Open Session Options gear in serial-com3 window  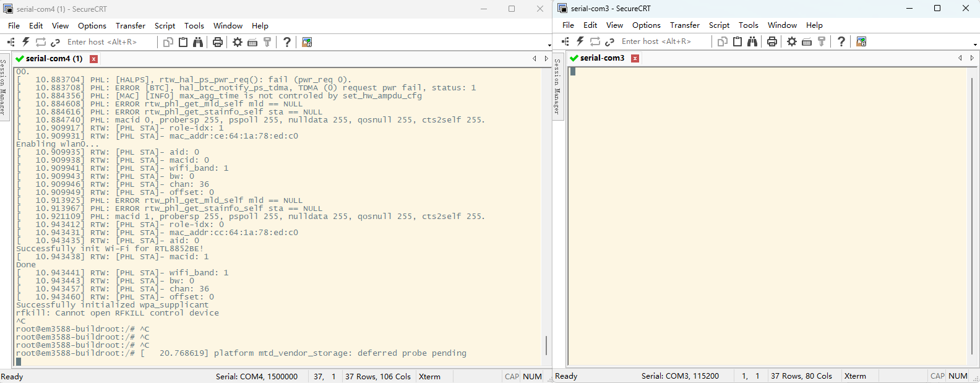click(792, 41)
